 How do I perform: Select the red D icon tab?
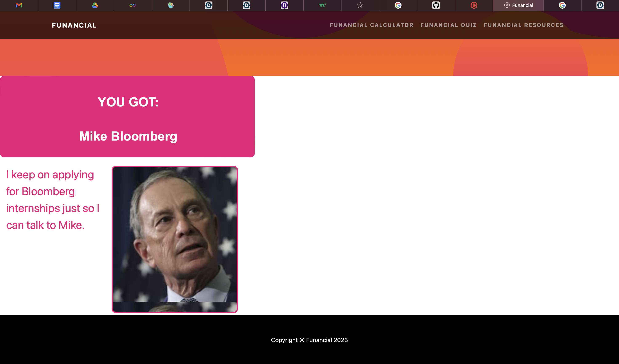[474, 5]
